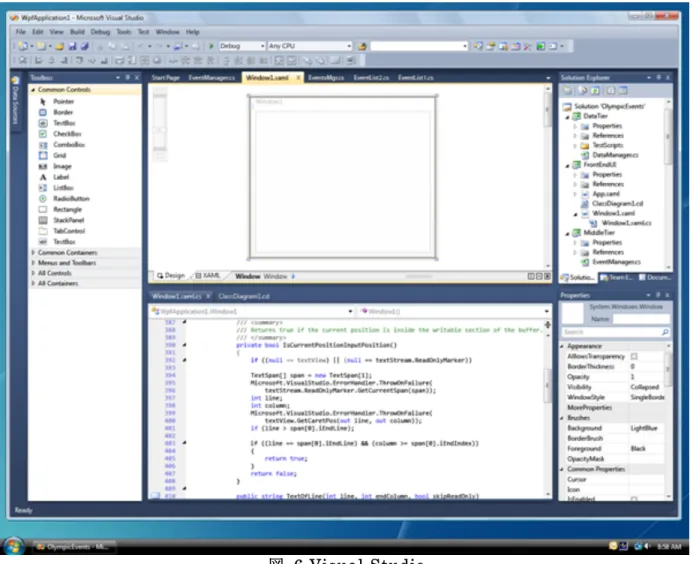The image size is (693, 564).
Task: Switch to the EventList2.cs tab
Action: click(371, 78)
